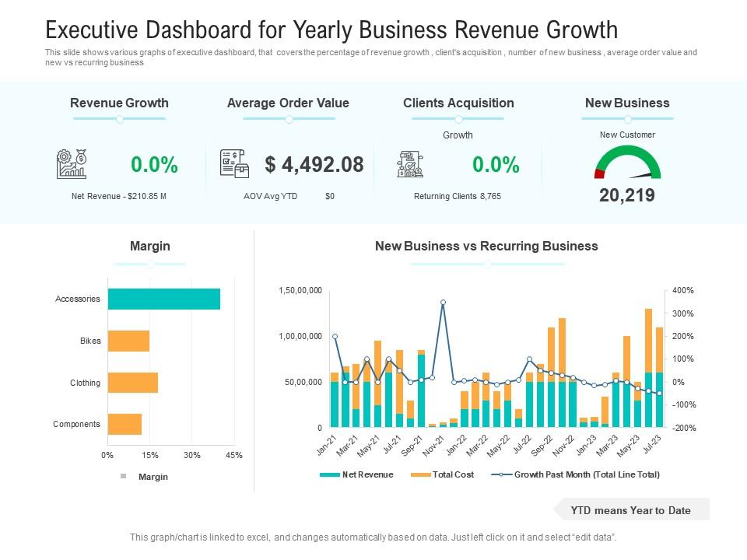This screenshot has width=747, height=560.
Task: Click the Margin chart title
Action: pyautogui.click(x=150, y=247)
